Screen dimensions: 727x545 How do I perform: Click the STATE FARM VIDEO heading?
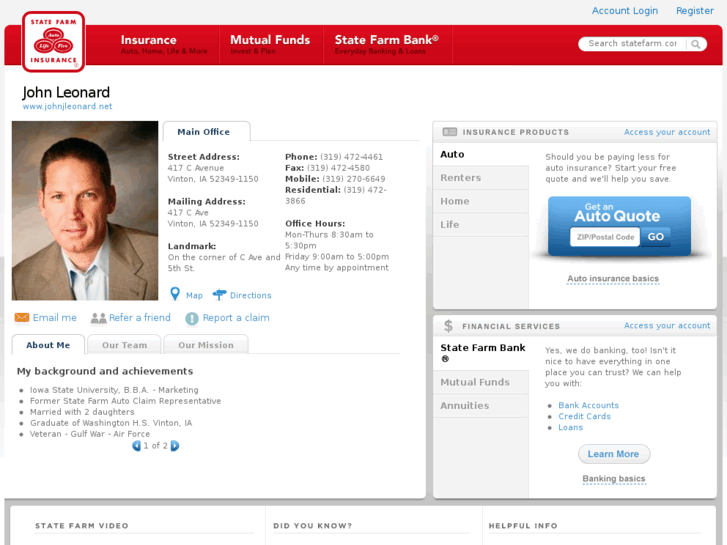tap(82, 526)
